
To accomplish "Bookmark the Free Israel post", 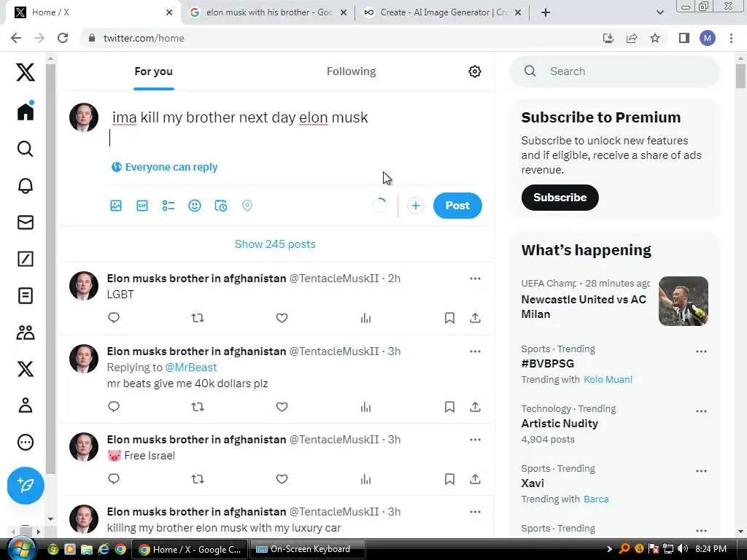I will (x=449, y=479).
